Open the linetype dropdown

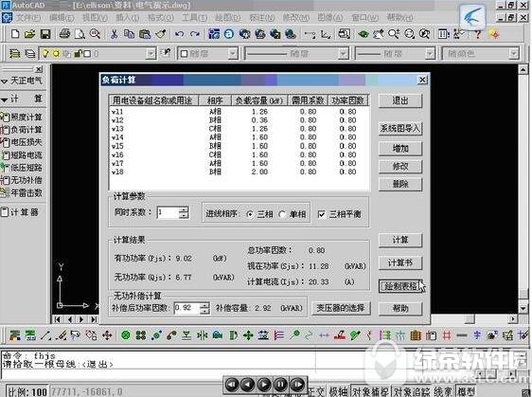344,54
